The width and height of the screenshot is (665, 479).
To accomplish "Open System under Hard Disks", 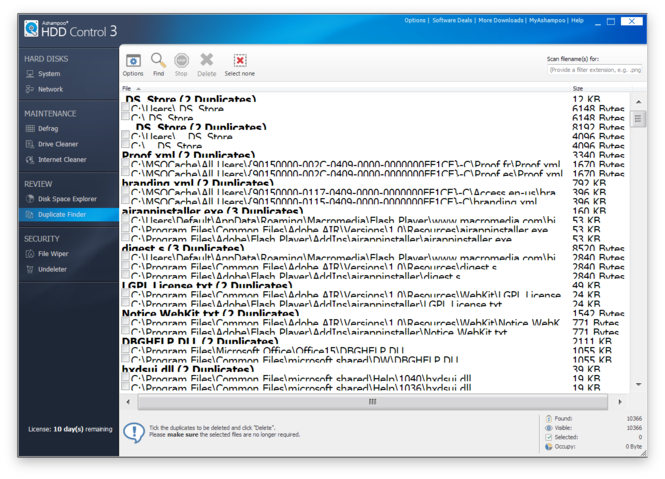I will [49, 74].
